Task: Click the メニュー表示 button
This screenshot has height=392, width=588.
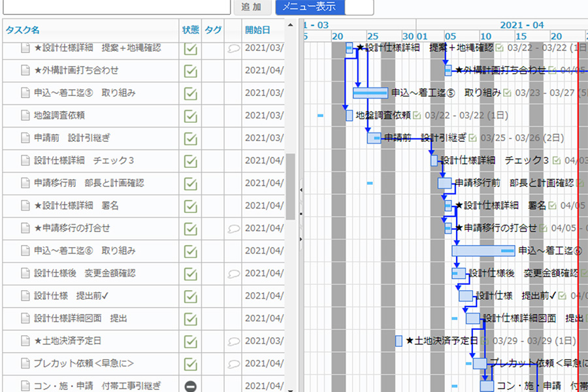Action: click(x=310, y=7)
